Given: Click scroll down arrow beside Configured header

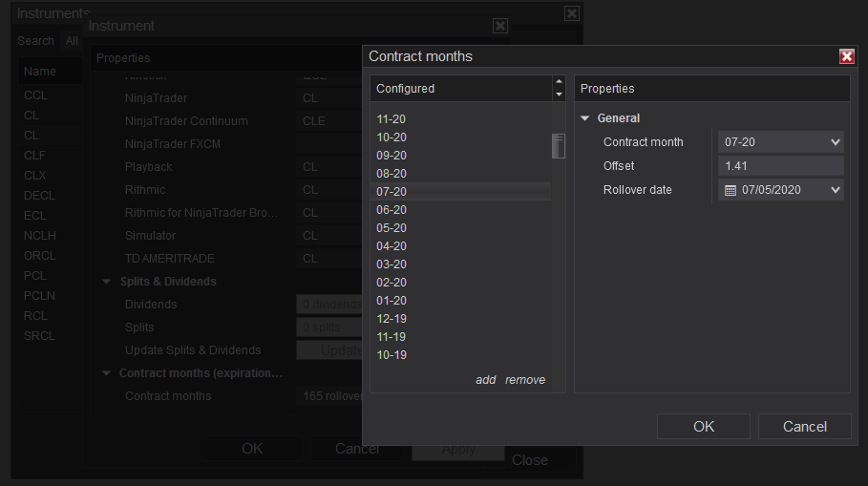Looking at the screenshot, I should click(x=559, y=95).
